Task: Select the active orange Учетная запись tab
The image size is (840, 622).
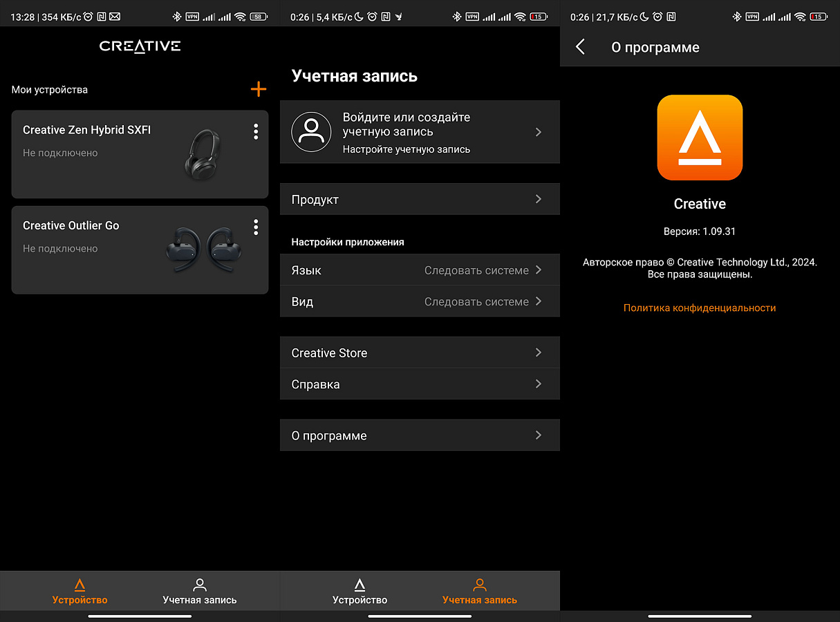Action: [x=480, y=592]
